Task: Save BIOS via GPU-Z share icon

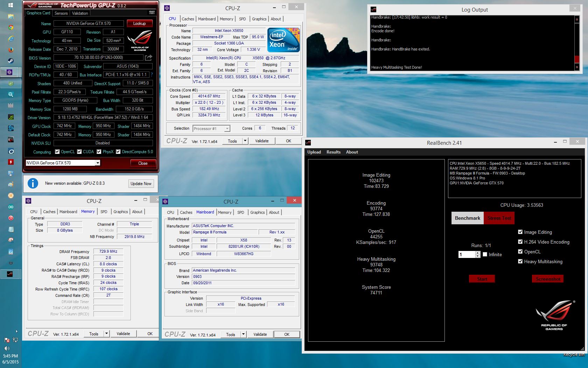Action: click(x=149, y=57)
